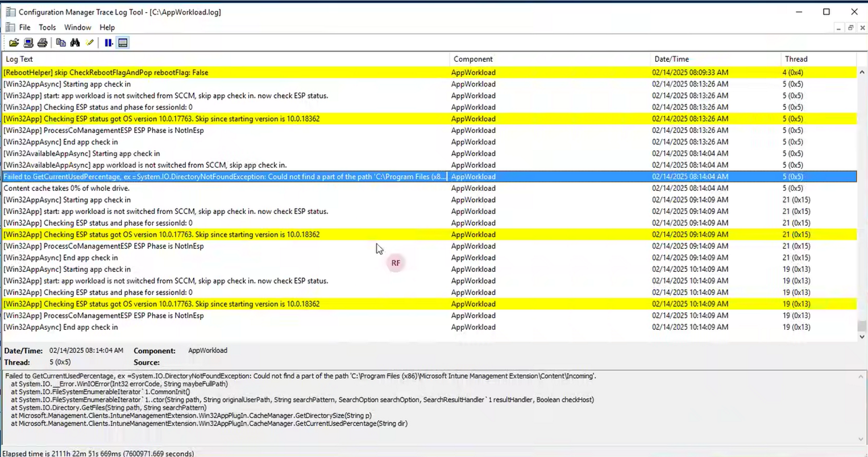Click the log list scrollbar down arrow
Viewport: 868px width, 457px height.
point(862,337)
